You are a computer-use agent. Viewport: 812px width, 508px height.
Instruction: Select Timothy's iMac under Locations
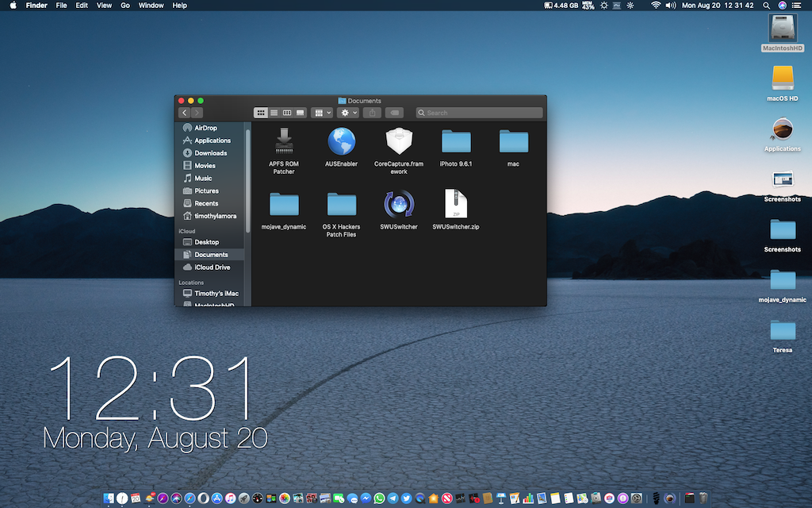[210, 294]
